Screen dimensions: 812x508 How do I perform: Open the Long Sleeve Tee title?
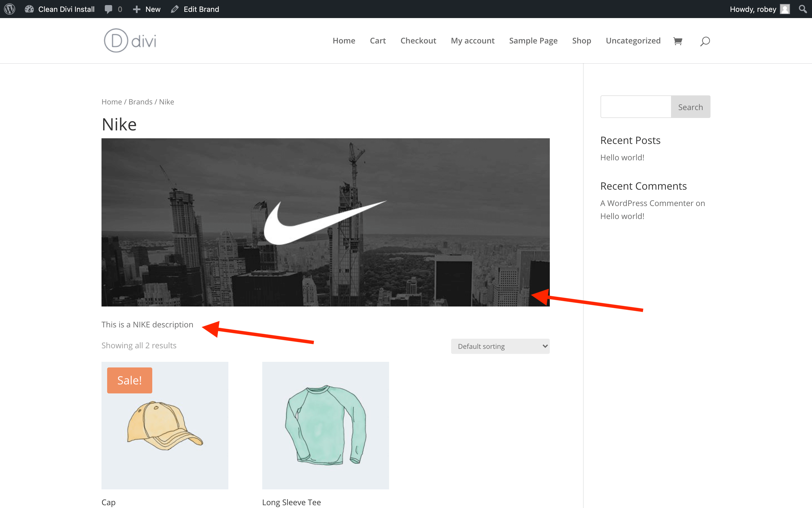[291, 502]
